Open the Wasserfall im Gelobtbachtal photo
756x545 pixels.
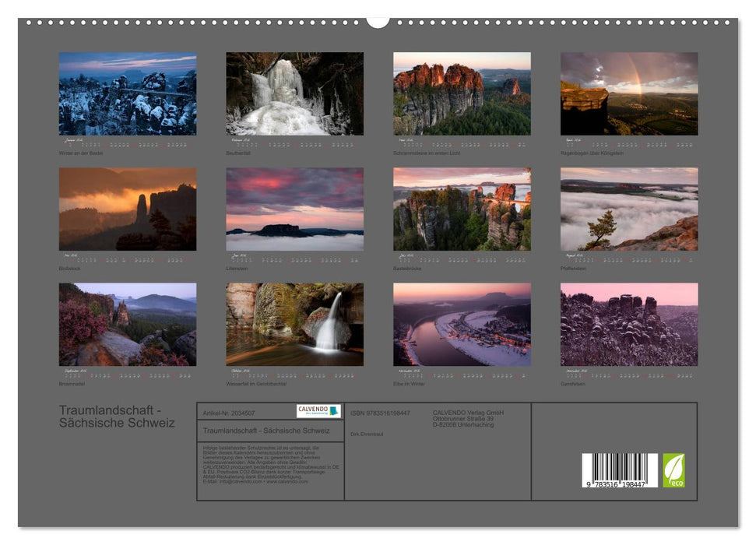[x=294, y=324]
